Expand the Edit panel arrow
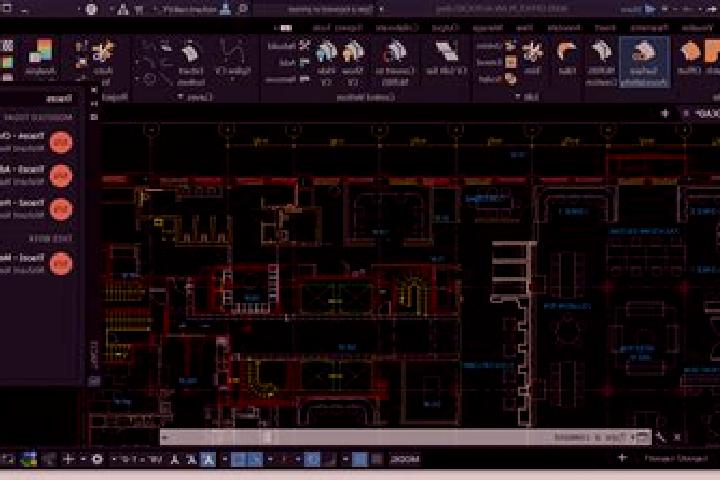The image size is (720, 480). 518,97
